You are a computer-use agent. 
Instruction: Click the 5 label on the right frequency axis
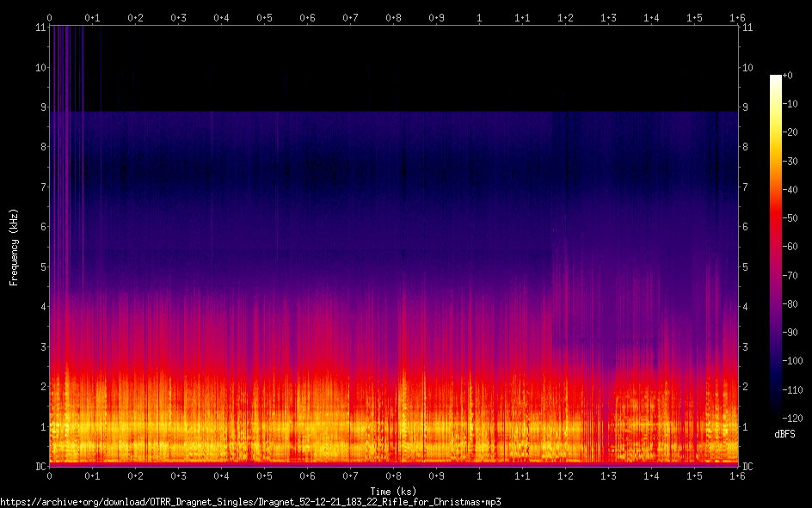point(747,266)
